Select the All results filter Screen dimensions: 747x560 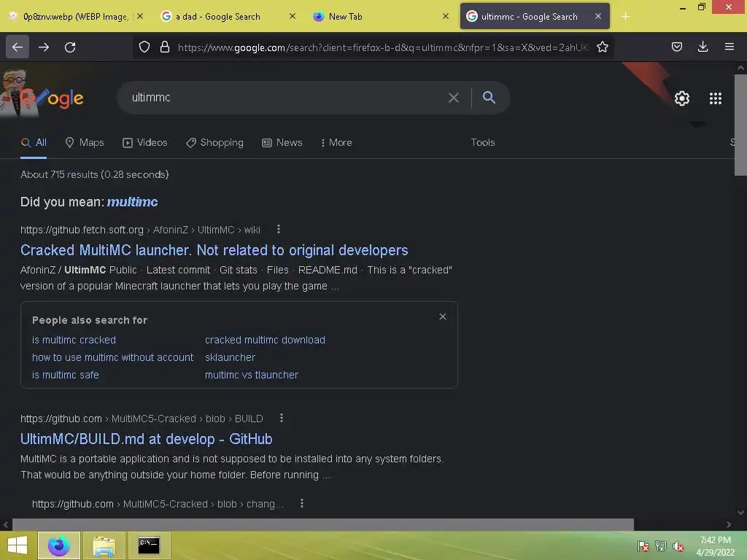[x=34, y=142]
